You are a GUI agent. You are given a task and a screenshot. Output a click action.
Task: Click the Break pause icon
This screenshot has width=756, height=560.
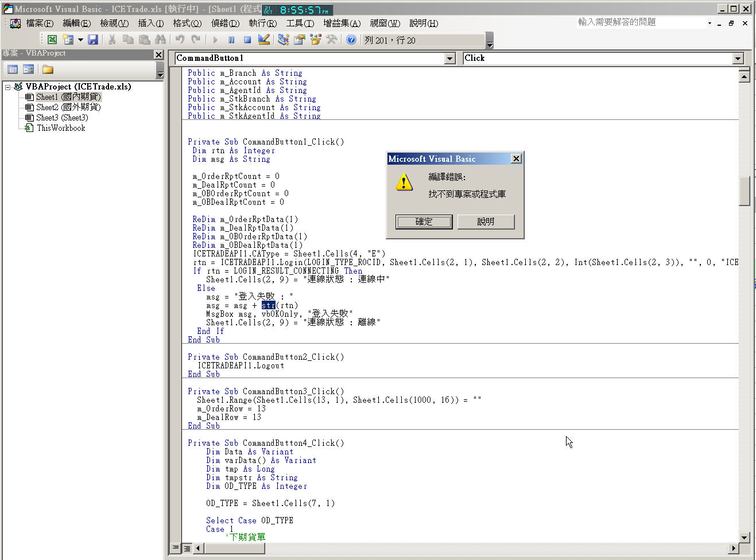pyautogui.click(x=231, y=40)
